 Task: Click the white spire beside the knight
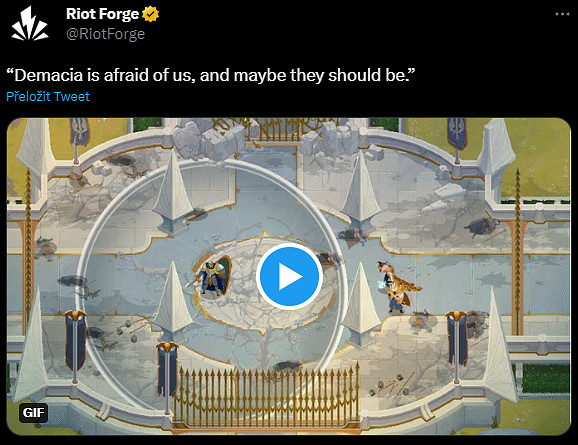coord(173,297)
